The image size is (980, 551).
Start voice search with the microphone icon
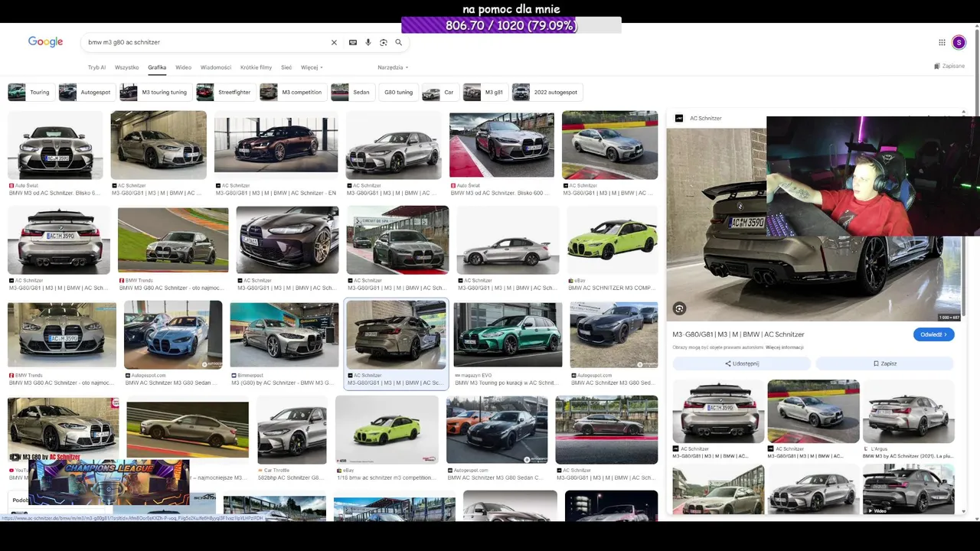368,43
